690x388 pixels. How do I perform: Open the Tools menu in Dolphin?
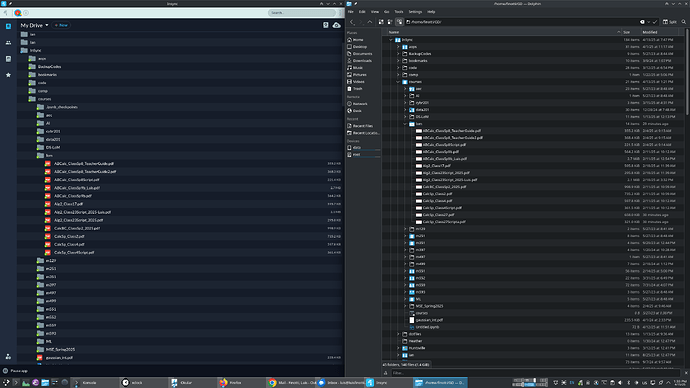(x=398, y=12)
